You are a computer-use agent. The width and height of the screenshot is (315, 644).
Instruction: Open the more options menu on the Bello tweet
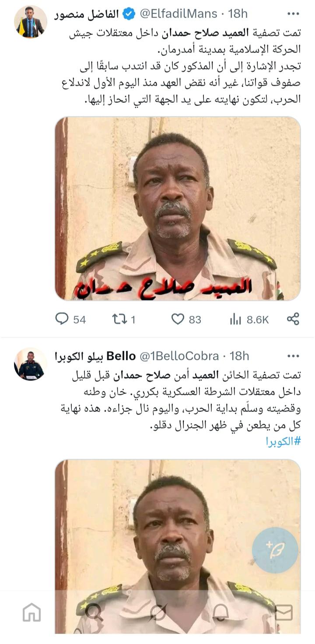tap(293, 356)
